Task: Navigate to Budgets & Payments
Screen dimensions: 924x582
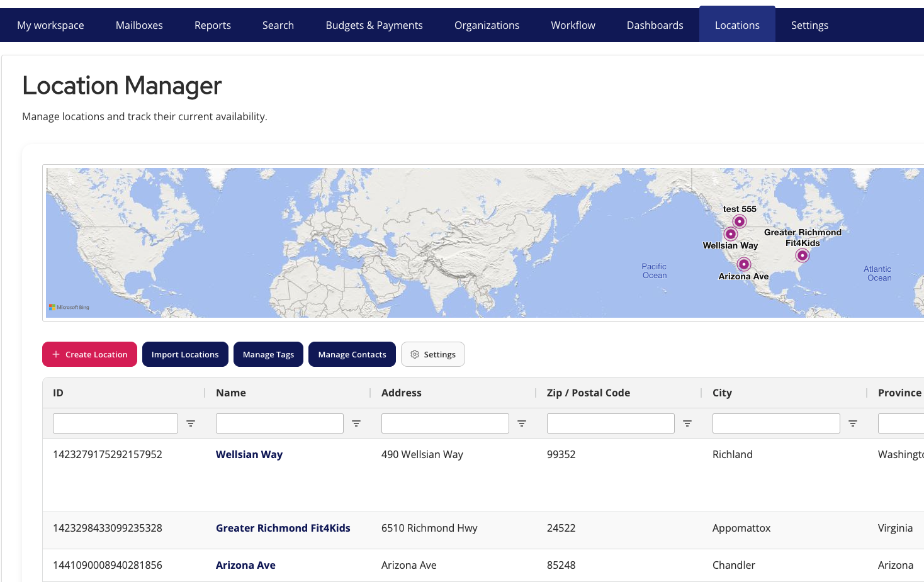Action: click(375, 25)
